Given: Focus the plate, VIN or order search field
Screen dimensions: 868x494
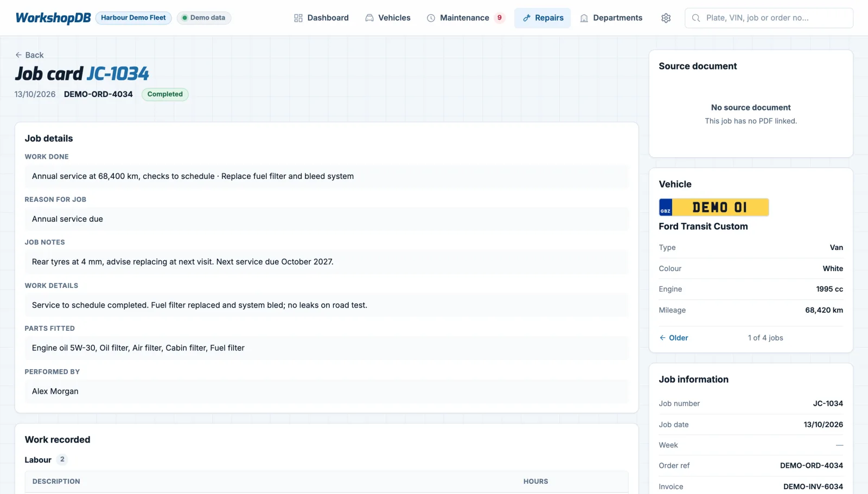Looking at the screenshot, I should (769, 18).
